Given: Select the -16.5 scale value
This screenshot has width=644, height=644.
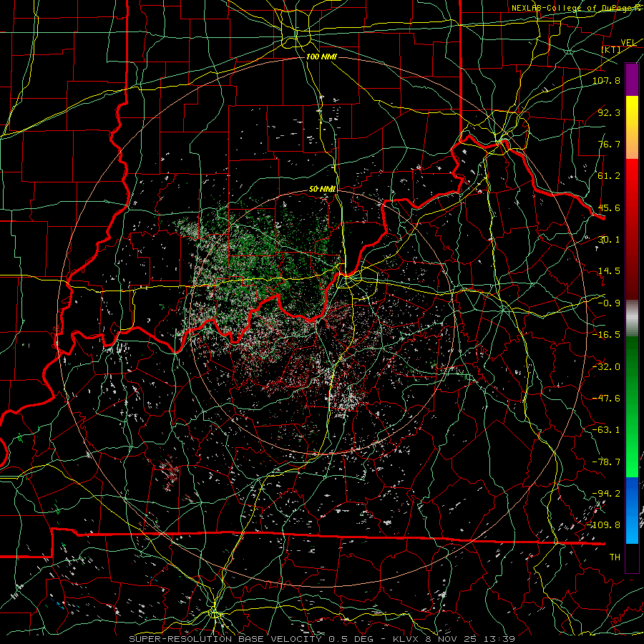Looking at the screenshot, I should (606, 335).
